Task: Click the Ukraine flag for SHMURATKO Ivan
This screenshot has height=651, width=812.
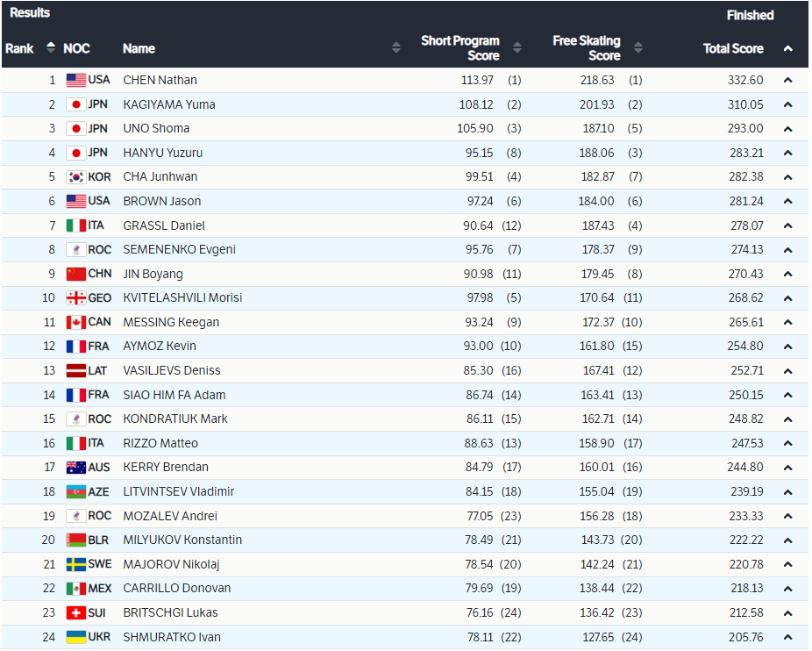Action: click(76, 637)
